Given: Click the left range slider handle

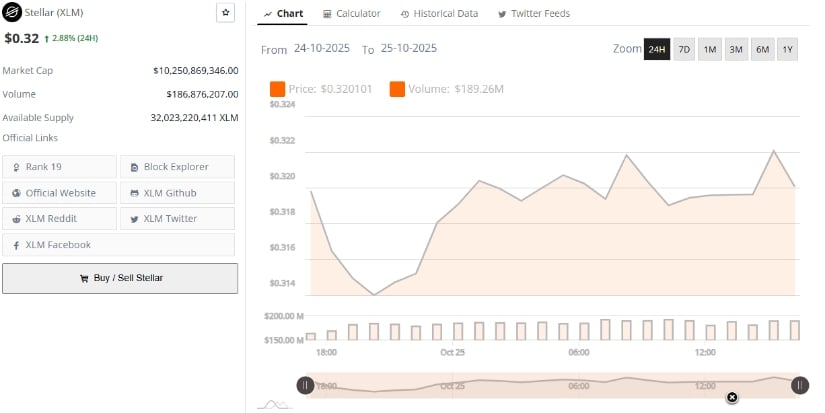Looking at the screenshot, I should pos(305,385).
